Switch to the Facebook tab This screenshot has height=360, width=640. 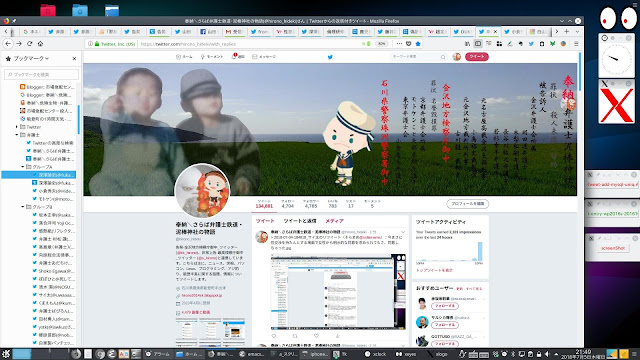(209, 31)
